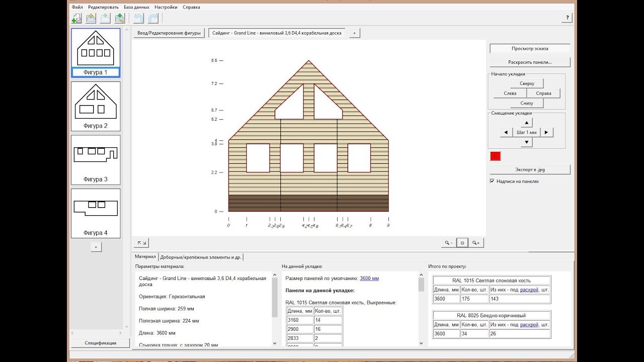
Task: Click the 2900 length cell
Action: point(299,329)
